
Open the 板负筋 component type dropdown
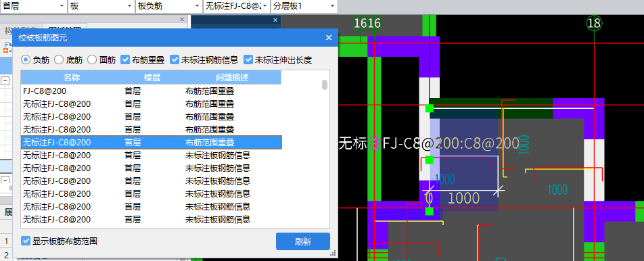click(168, 6)
